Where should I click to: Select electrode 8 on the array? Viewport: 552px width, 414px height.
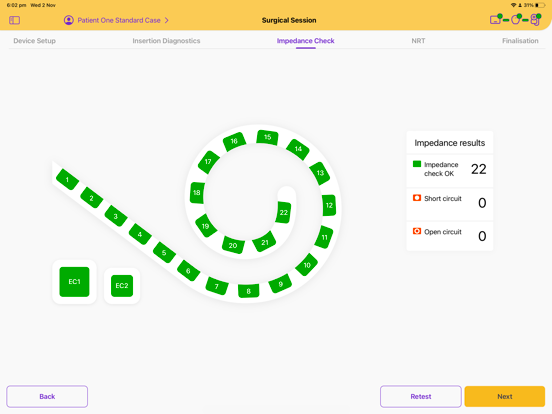249,291
